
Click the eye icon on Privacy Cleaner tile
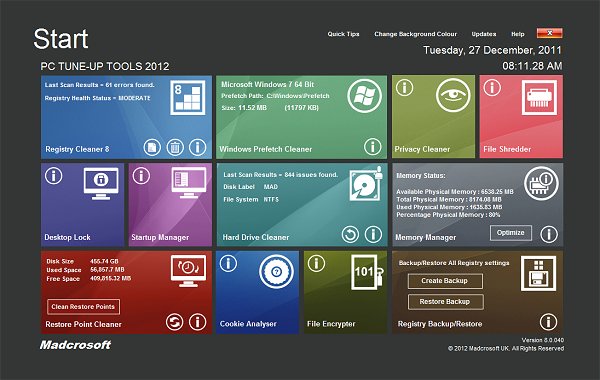[453, 95]
